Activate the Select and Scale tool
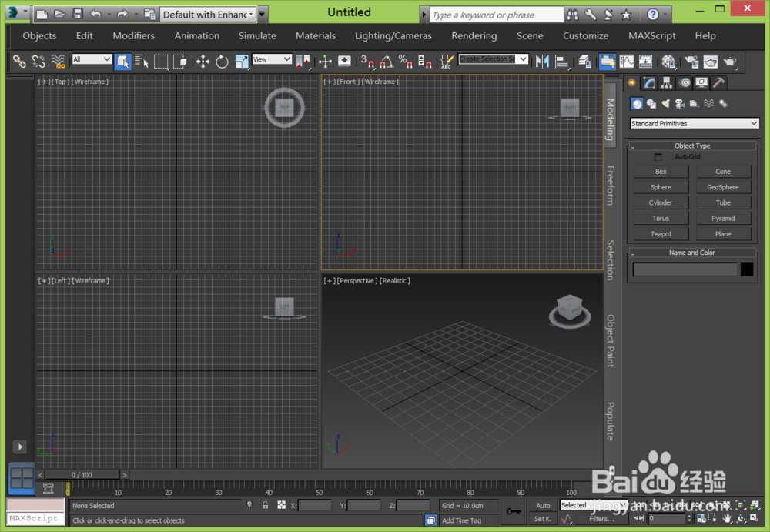The height and width of the screenshot is (532, 770). (242, 62)
